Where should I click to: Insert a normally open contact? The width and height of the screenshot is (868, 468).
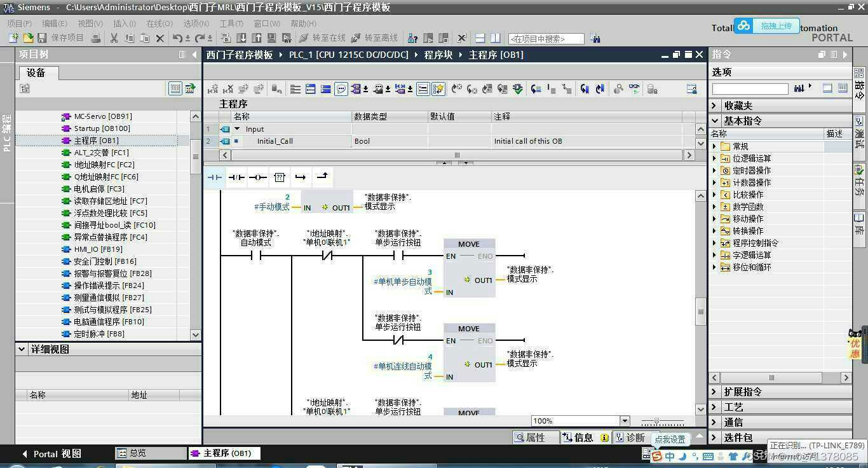click(214, 177)
